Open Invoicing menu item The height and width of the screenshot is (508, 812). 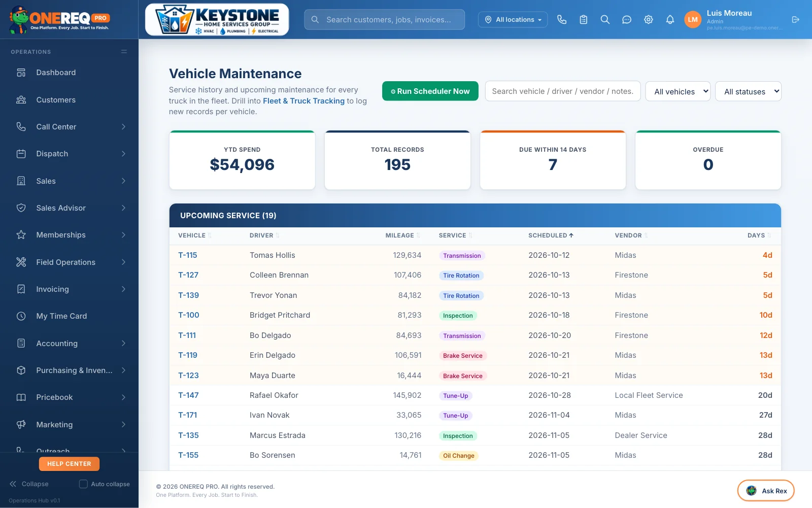[x=69, y=289]
